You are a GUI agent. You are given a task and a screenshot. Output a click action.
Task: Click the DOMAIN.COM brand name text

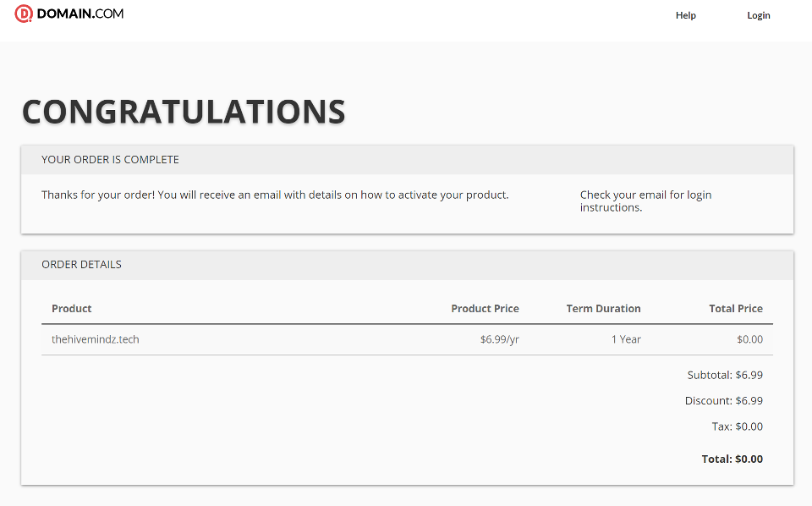(80, 14)
